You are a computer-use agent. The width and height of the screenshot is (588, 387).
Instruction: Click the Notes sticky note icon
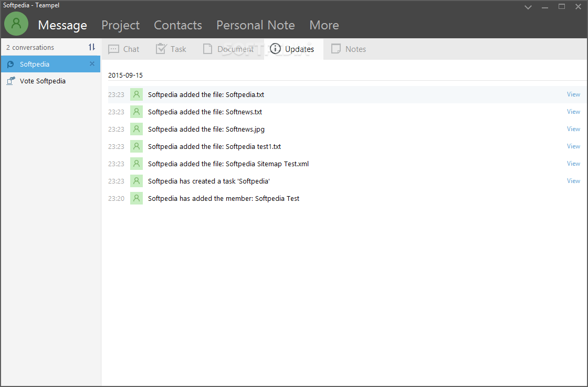click(336, 49)
